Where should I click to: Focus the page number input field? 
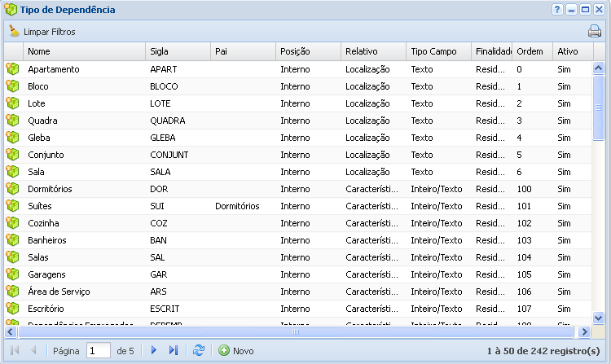(98, 350)
